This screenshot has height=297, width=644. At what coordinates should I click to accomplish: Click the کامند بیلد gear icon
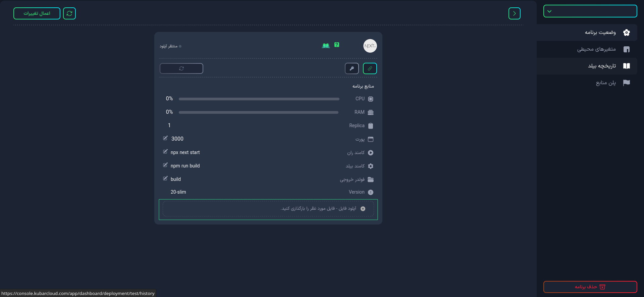click(x=371, y=166)
